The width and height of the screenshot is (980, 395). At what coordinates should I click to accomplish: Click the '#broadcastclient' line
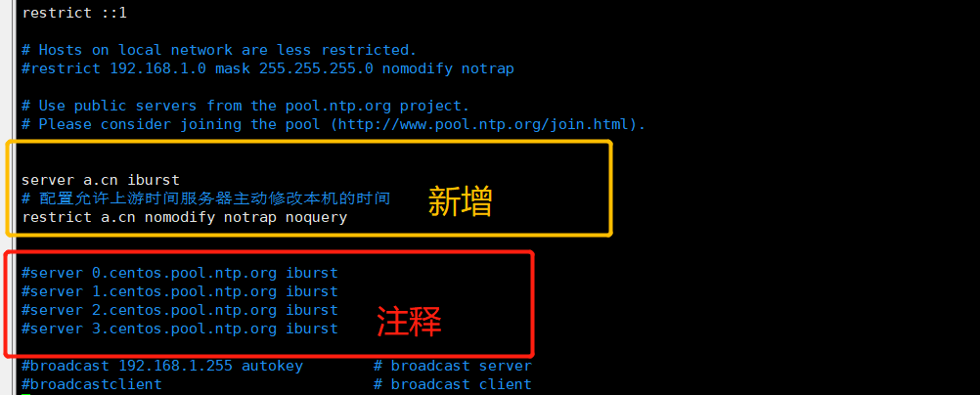click(92, 384)
